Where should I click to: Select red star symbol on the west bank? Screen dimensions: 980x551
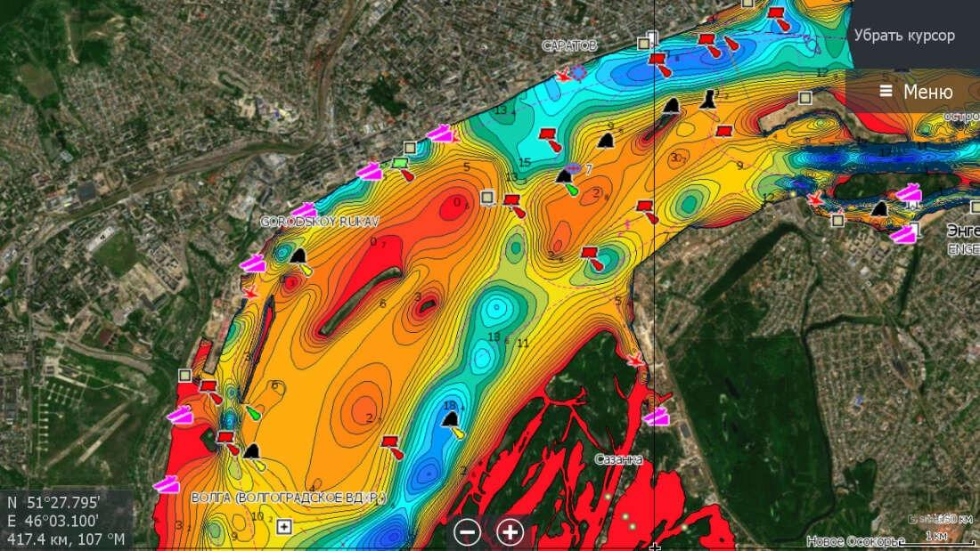(250, 292)
